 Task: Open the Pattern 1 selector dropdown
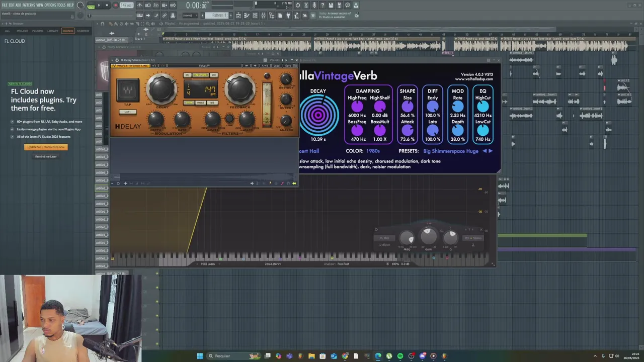pos(217,16)
